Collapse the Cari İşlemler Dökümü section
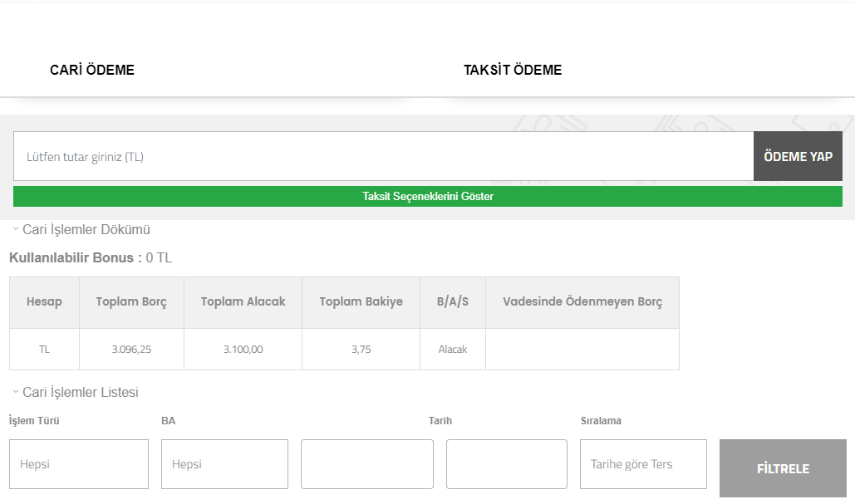 click(x=81, y=230)
